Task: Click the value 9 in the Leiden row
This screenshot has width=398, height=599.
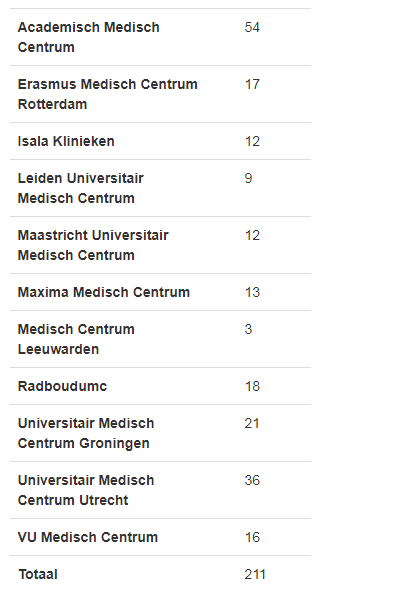Action: 248,178
